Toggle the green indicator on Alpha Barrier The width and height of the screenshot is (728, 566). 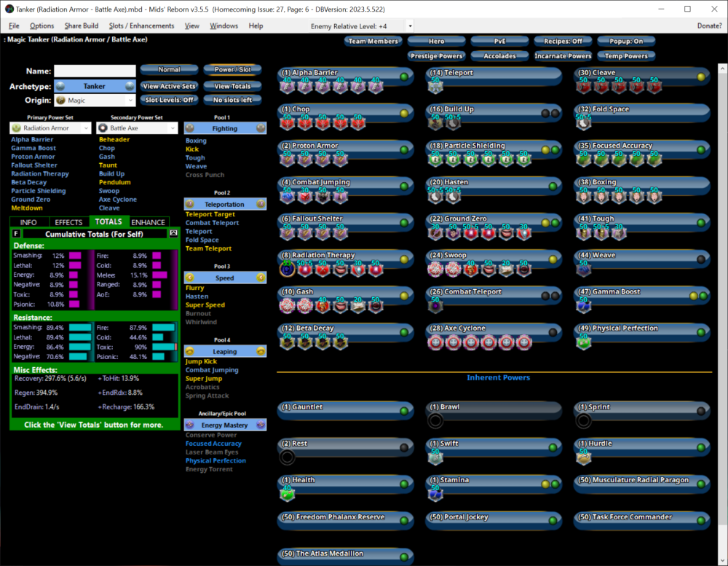(x=403, y=76)
